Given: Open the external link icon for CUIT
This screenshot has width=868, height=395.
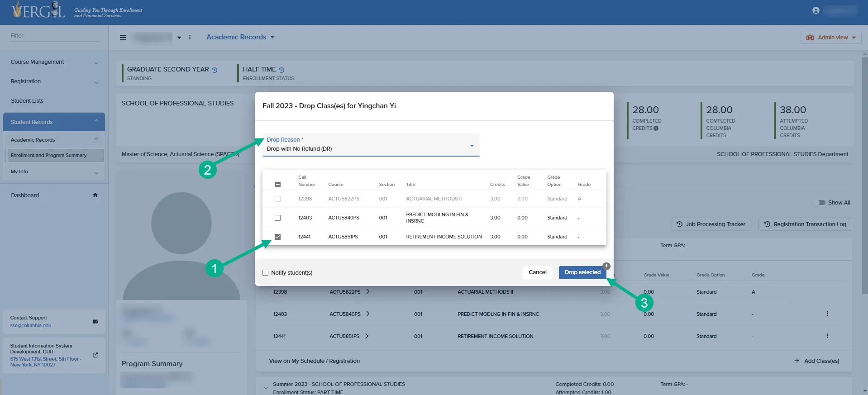Looking at the screenshot, I should (x=95, y=355).
